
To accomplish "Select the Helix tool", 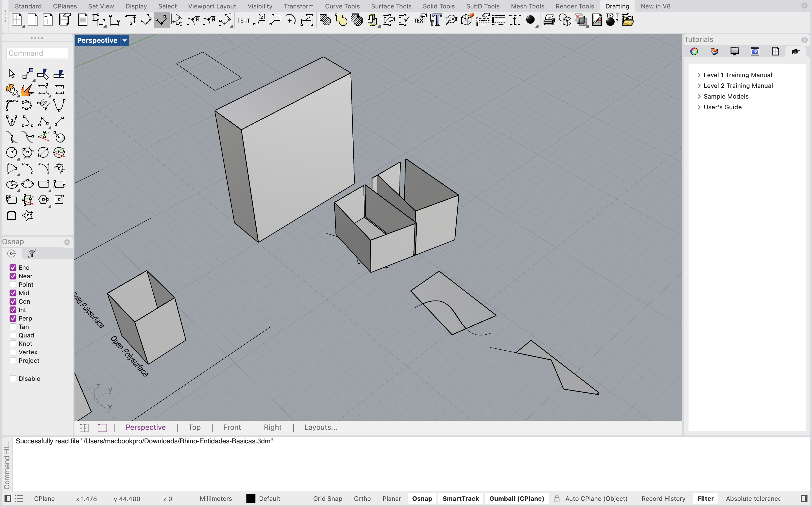I will pos(44,105).
